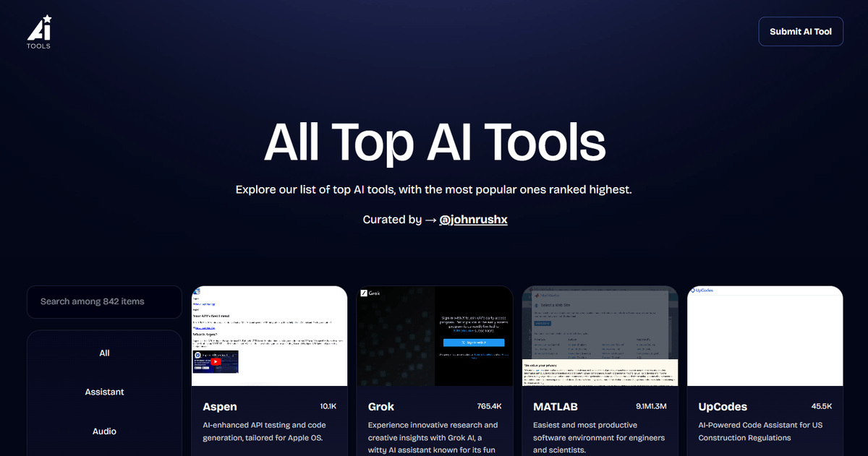Click the Grok description about witty AI assistant
This screenshot has height=456, width=868.
coord(433,437)
